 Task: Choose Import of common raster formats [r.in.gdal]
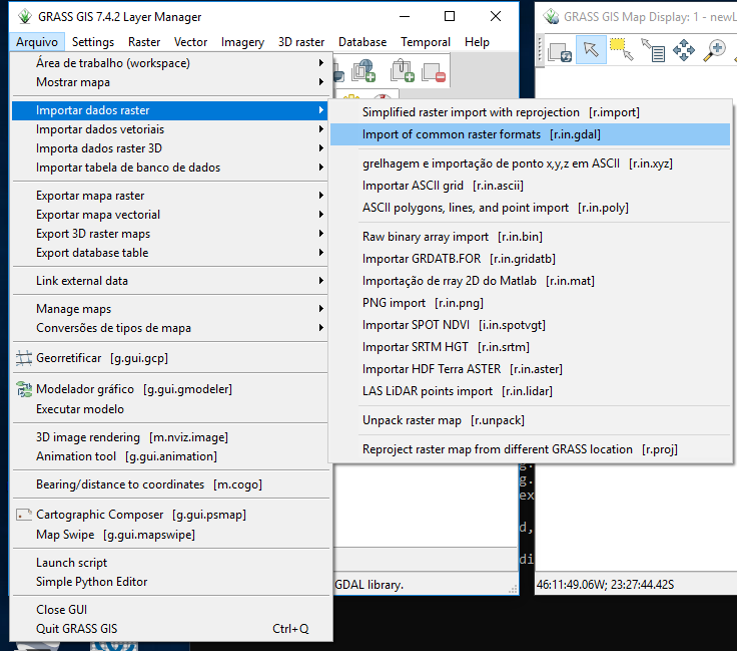coord(481,134)
